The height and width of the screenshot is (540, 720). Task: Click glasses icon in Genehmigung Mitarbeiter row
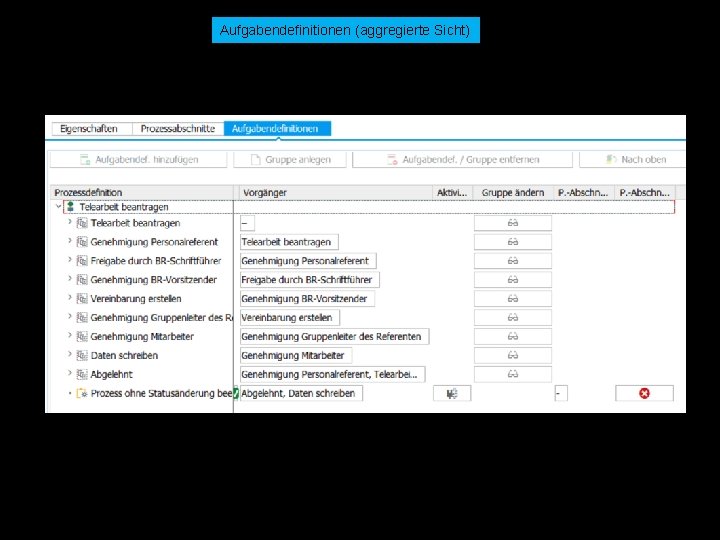coord(513,337)
